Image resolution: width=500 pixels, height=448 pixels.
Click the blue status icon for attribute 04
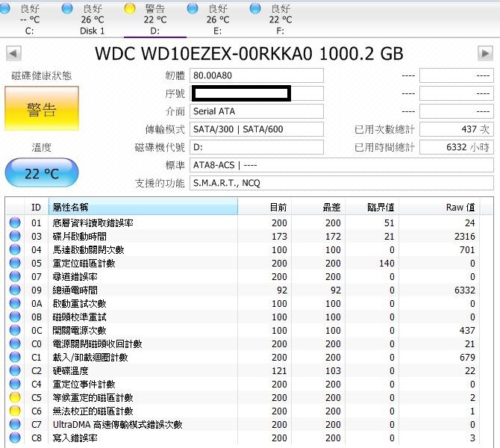(x=15, y=249)
